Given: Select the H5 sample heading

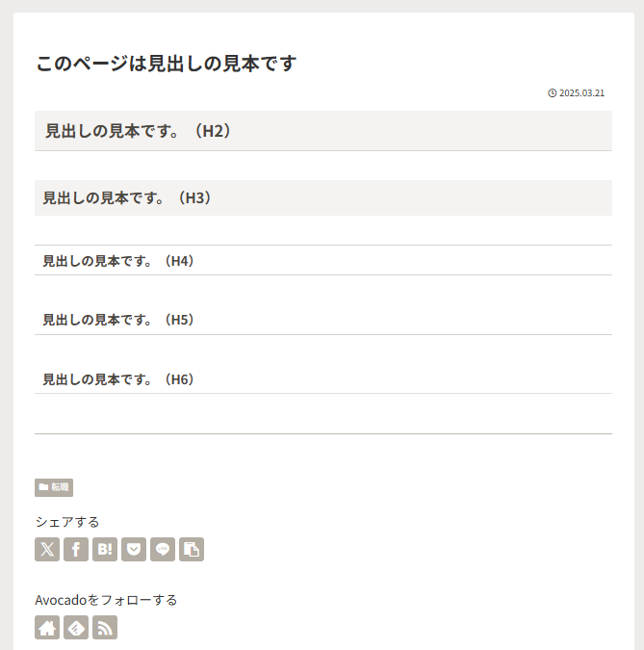Looking at the screenshot, I should coord(118,320).
